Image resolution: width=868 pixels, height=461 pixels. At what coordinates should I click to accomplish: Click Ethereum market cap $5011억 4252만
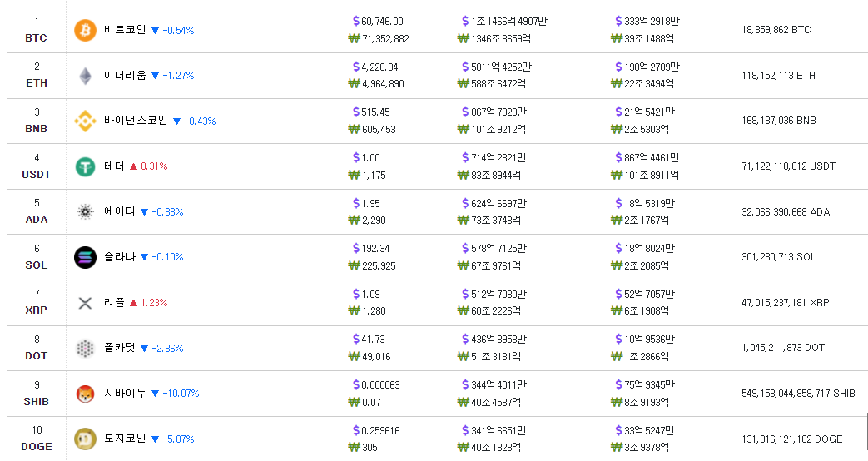click(497, 67)
